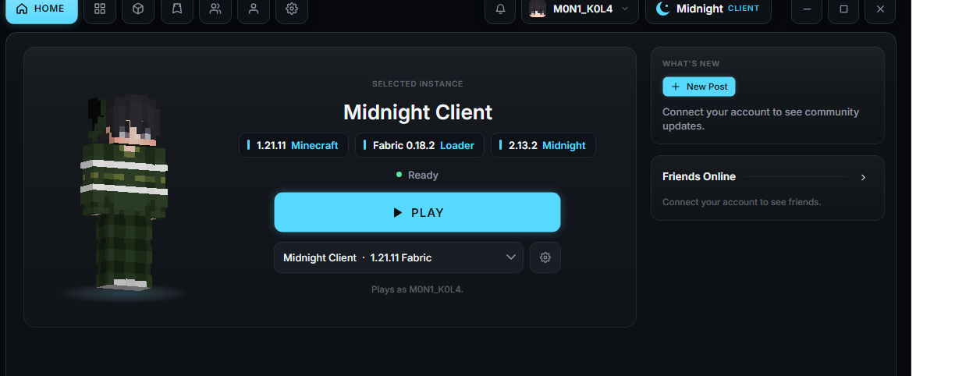Open the four-squares grid icon tab
This screenshot has height=376, width=980.
point(100,9)
